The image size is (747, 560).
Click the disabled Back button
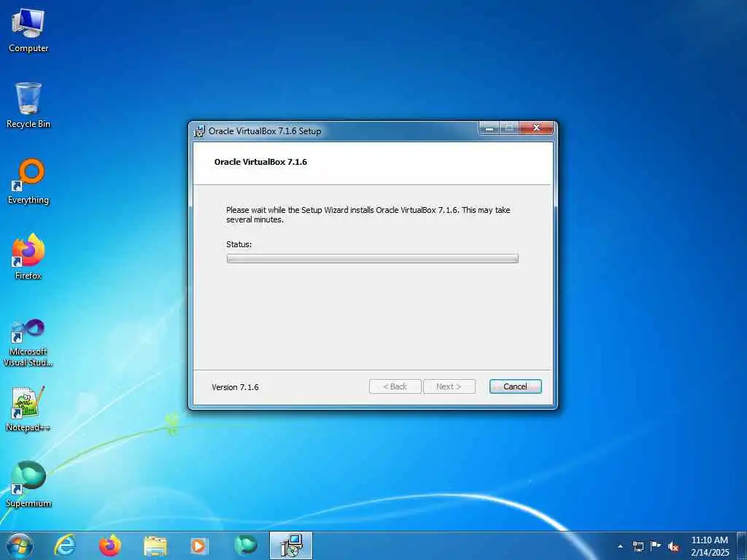pyautogui.click(x=395, y=386)
